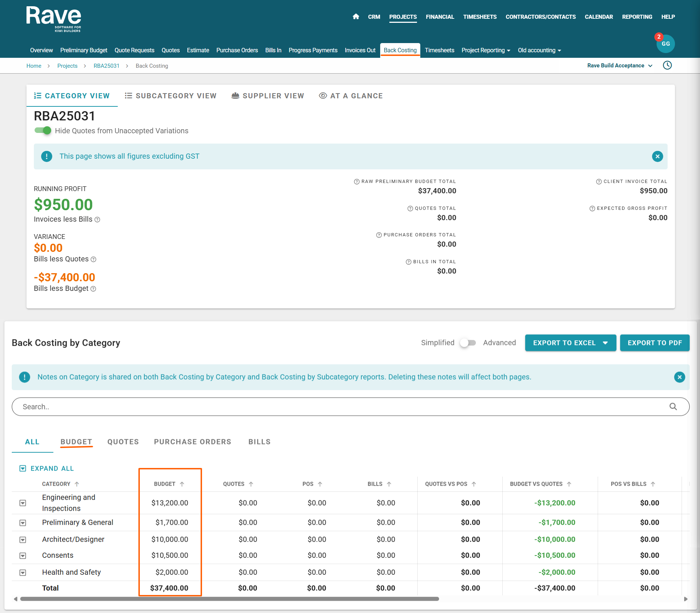Open the Preliminary Budget subnav link
The width and height of the screenshot is (700, 613).
(x=84, y=50)
